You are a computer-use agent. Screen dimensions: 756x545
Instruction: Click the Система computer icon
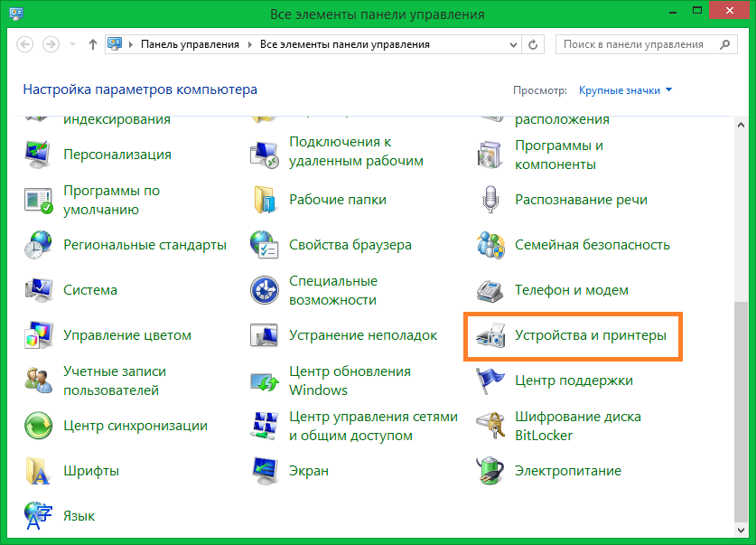click(37, 290)
